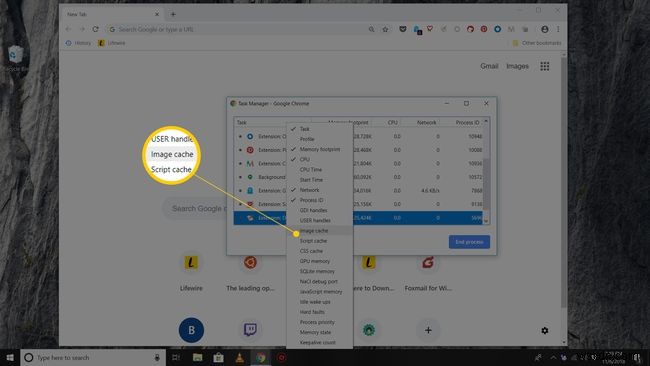
Task: Click the Task Manager vertical scrollbar thumb
Action: (x=486, y=184)
